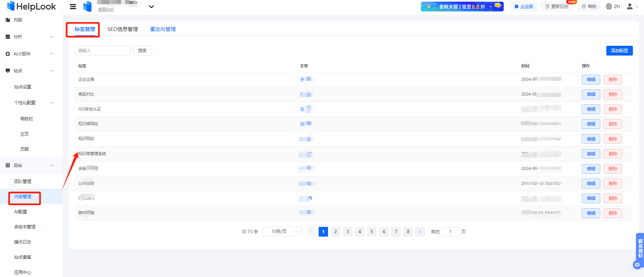Open the article icon for 知识库网站
Screen dimensions: 644x277
302,124
